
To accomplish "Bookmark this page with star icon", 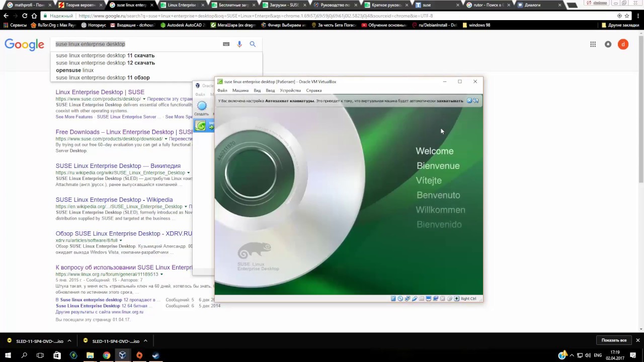I will pos(627,16).
